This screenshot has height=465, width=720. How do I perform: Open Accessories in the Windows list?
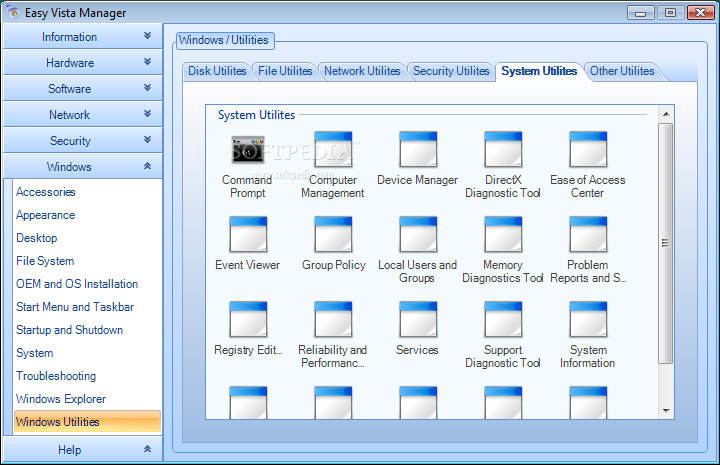coord(45,192)
